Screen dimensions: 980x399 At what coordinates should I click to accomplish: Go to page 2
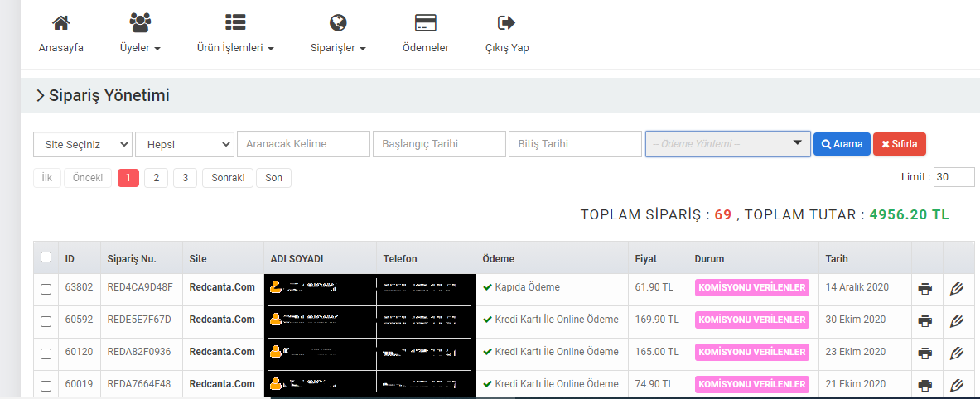(157, 178)
